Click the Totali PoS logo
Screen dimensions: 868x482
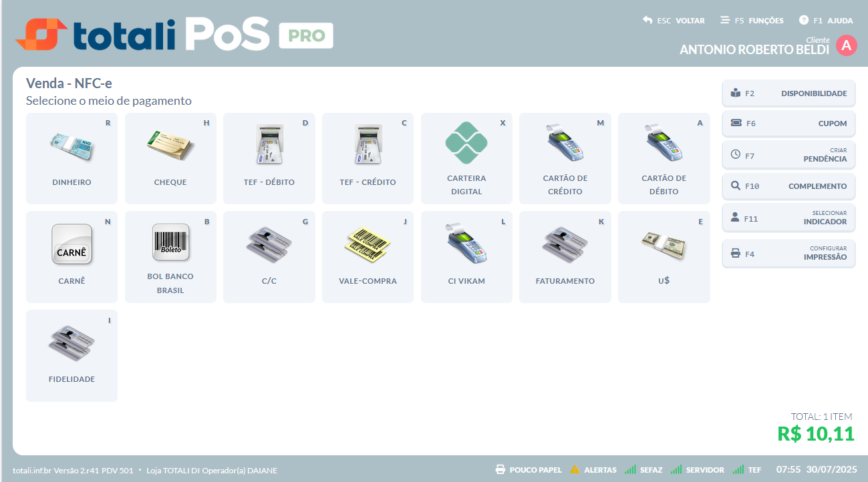pos(142,33)
